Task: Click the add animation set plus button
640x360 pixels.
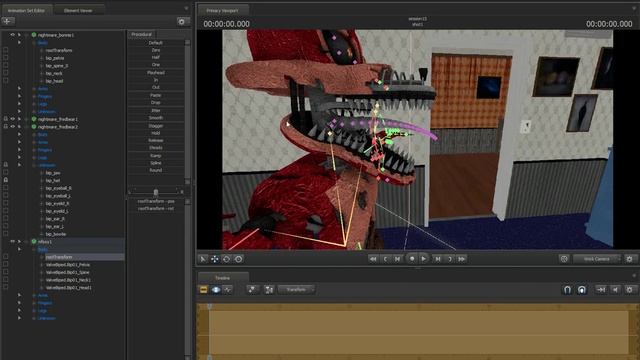Action: pyautogui.click(x=8, y=21)
